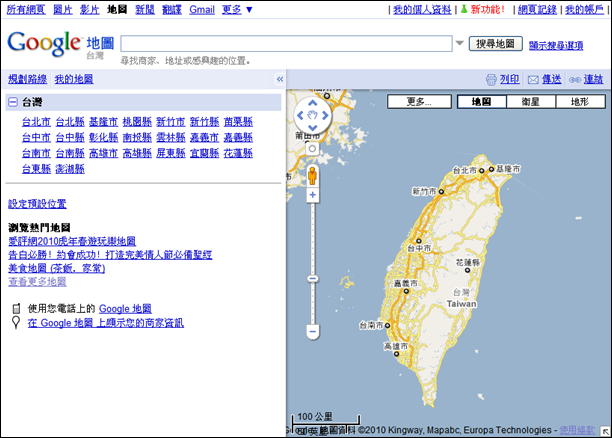Click the hand icon in pan control
This screenshot has width=612, height=438.
[x=313, y=115]
